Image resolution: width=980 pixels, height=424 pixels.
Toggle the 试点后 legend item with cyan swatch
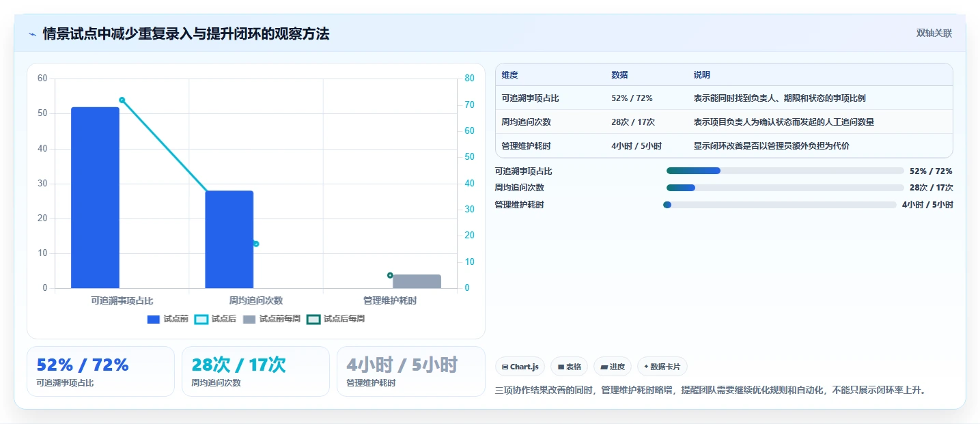pos(216,319)
